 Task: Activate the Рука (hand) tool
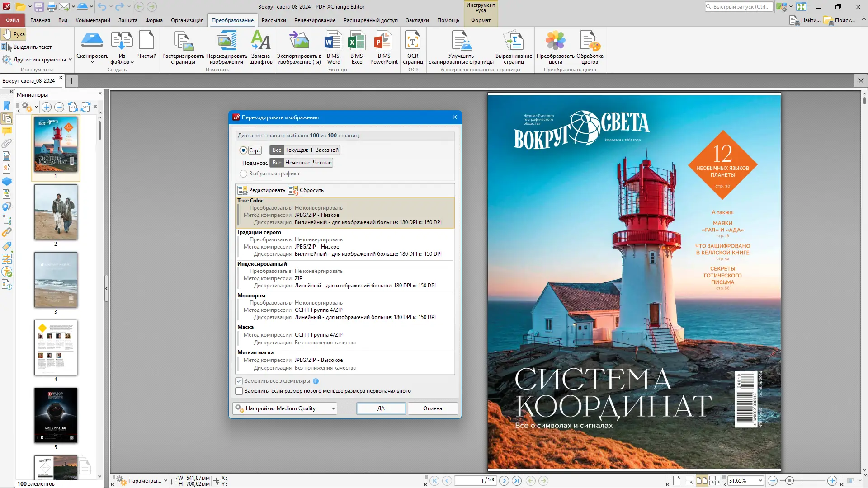(14, 34)
